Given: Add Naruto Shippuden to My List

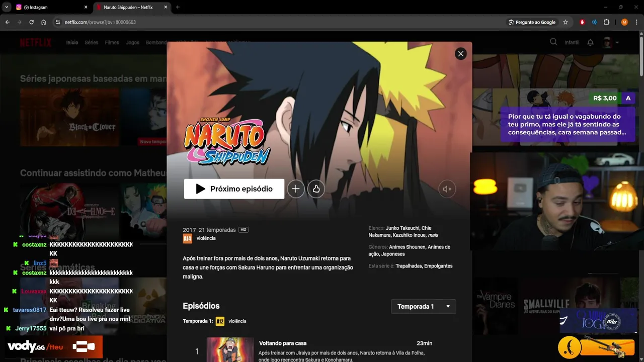Looking at the screenshot, I should click(x=296, y=189).
